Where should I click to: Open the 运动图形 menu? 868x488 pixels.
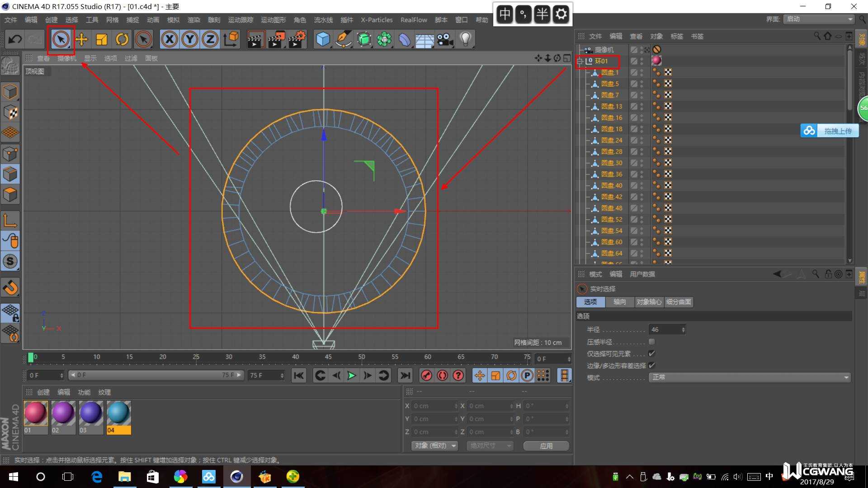point(273,20)
